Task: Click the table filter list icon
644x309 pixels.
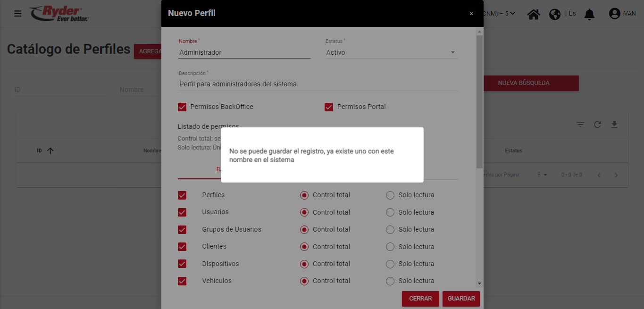Action: tap(580, 125)
